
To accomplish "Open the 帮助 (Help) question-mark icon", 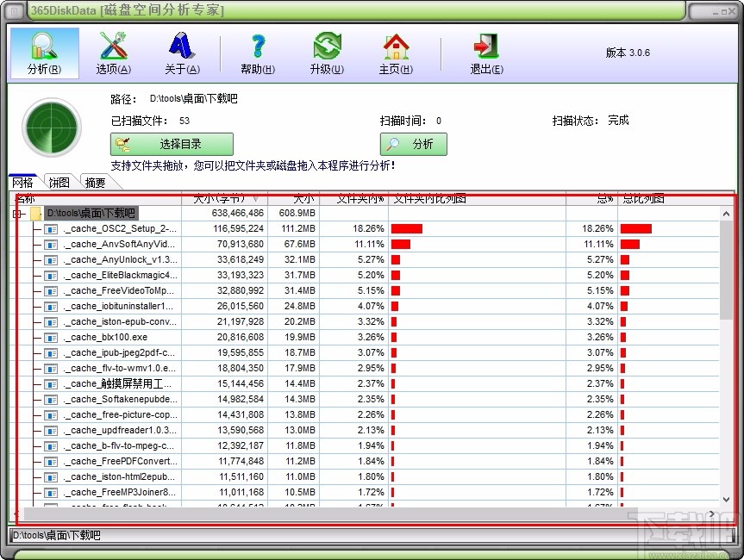I will (x=256, y=52).
